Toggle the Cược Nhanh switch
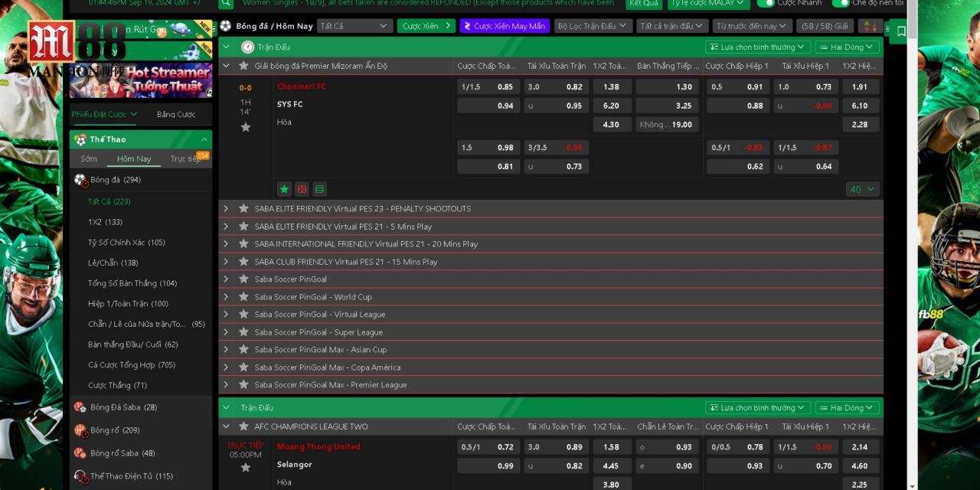Screen dimensions: 980x490 (x=766, y=3)
